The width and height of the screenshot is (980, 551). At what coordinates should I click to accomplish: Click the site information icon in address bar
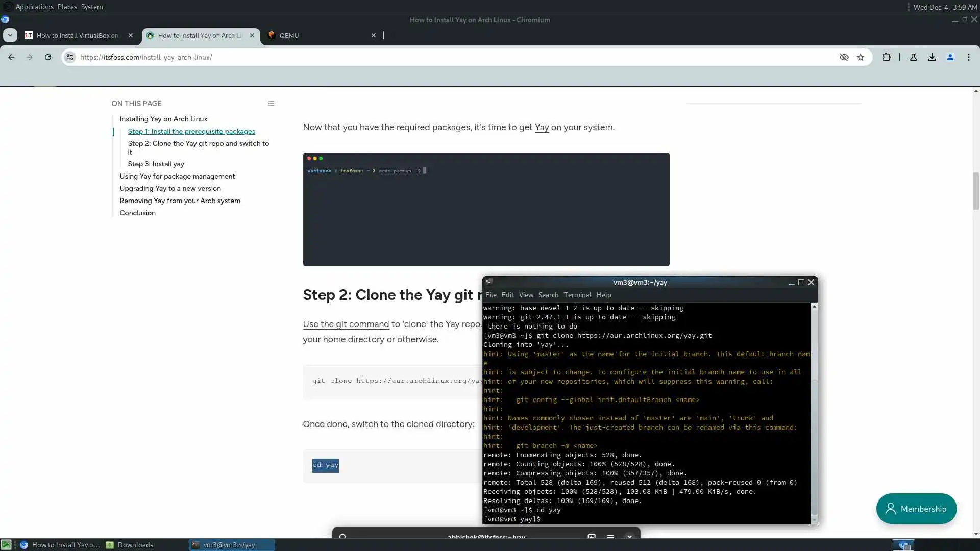tap(70, 57)
